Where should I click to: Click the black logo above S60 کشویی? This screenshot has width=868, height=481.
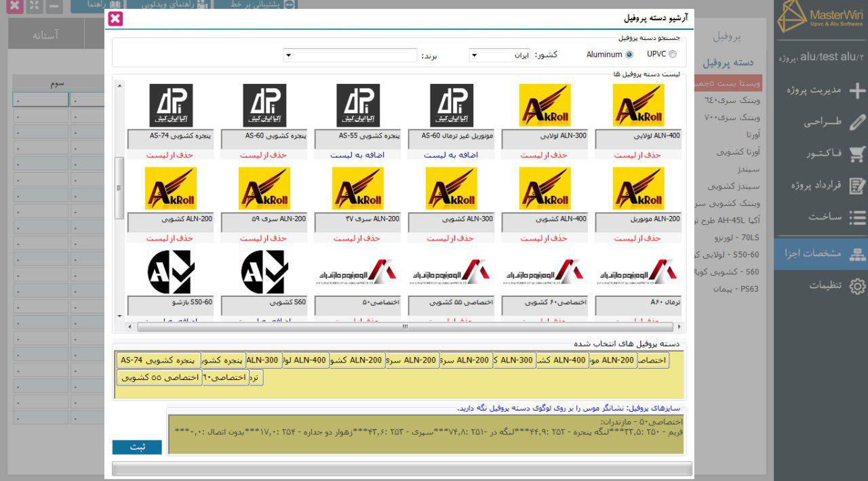pyautogui.click(x=264, y=272)
